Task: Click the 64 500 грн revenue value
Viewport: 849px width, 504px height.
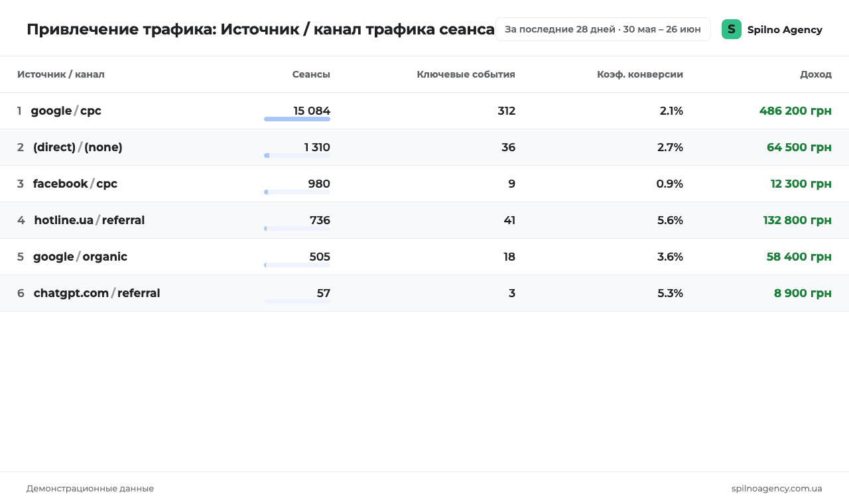Action: coord(799,147)
